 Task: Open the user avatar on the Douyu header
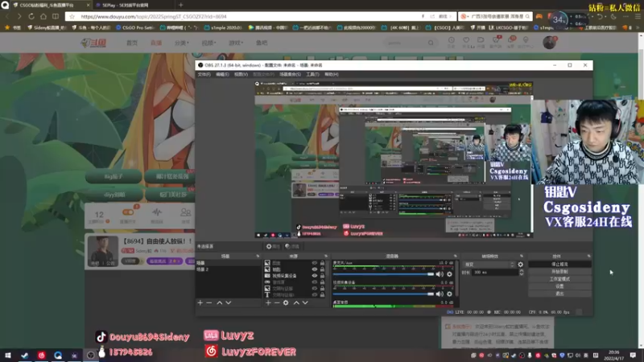[x=549, y=43]
